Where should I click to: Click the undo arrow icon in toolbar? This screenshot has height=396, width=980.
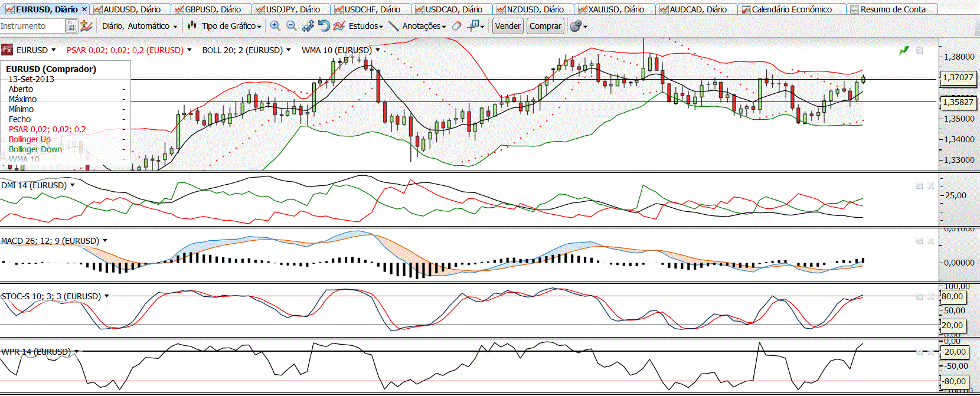(324, 26)
